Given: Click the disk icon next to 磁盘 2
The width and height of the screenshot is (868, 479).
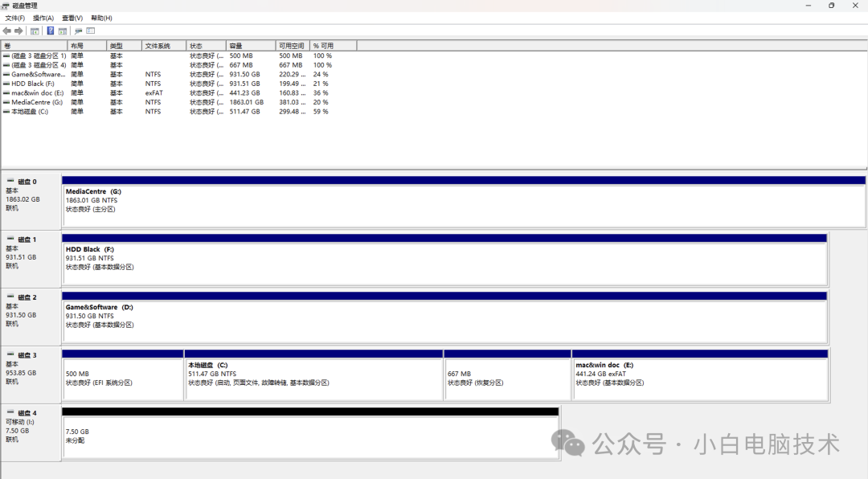Looking at the screenshot, I should pos(10,297).
